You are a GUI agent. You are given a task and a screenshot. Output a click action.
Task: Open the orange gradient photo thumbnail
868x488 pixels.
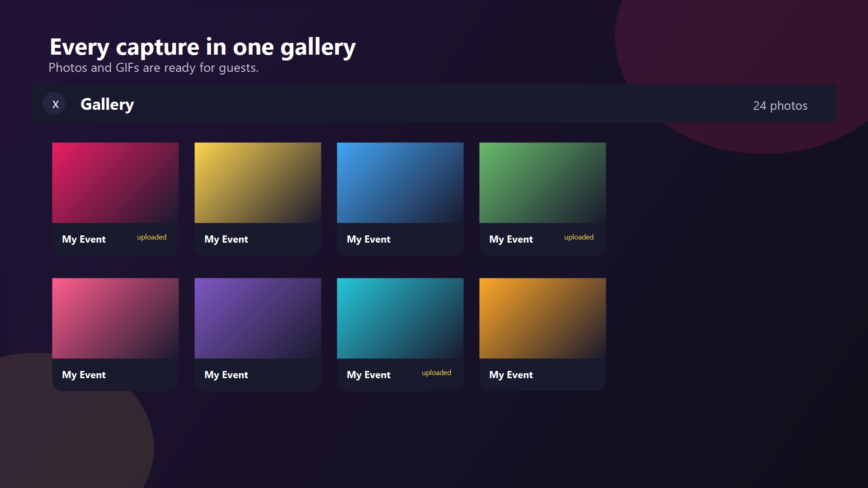[542, 318]
